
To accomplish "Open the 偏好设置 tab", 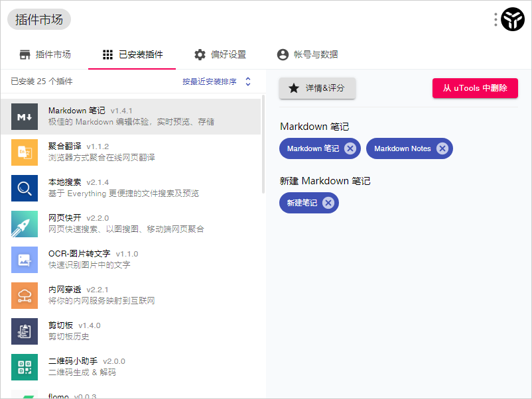I will pyautogui.click(x=220, y=54).
